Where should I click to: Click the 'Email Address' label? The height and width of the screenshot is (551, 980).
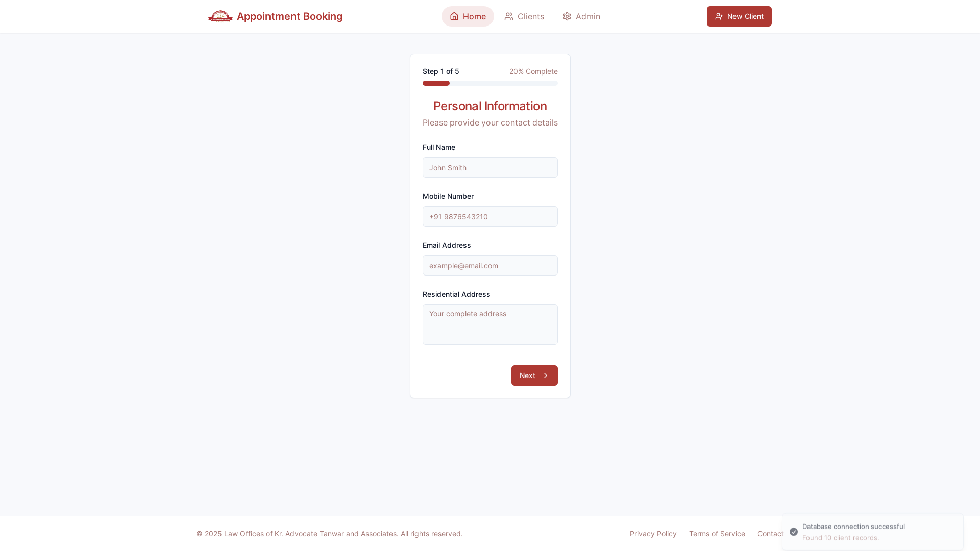(447, 245)
